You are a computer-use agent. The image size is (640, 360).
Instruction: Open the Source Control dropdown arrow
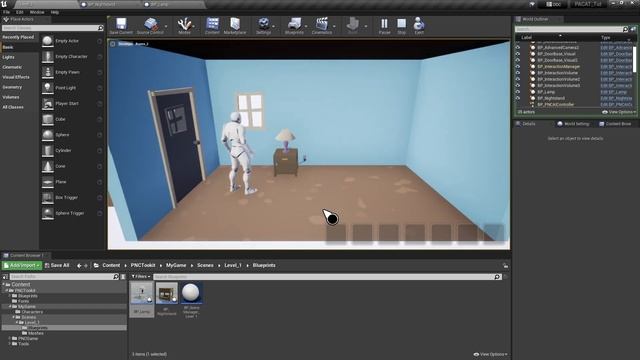click(x=166, y=26)
